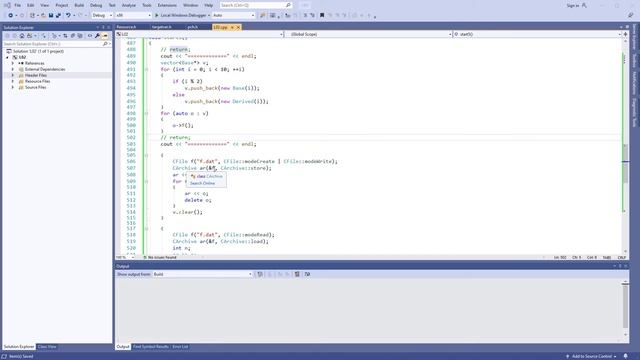
Task: Open the File menu
Action: (17, 5)
